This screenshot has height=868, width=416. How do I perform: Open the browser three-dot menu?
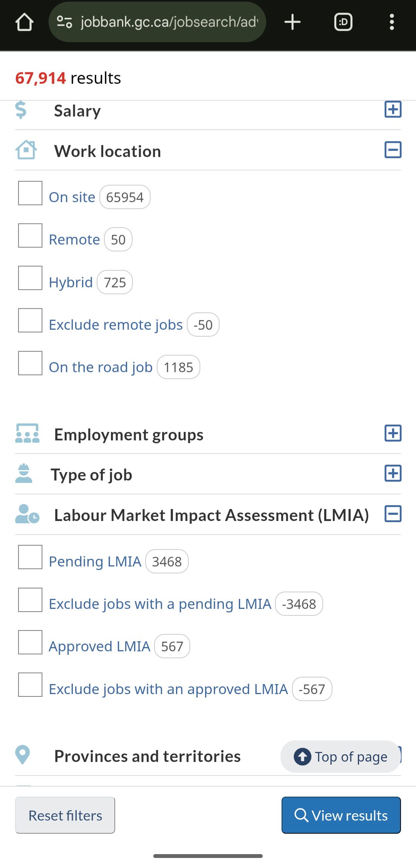pos(392,22)
